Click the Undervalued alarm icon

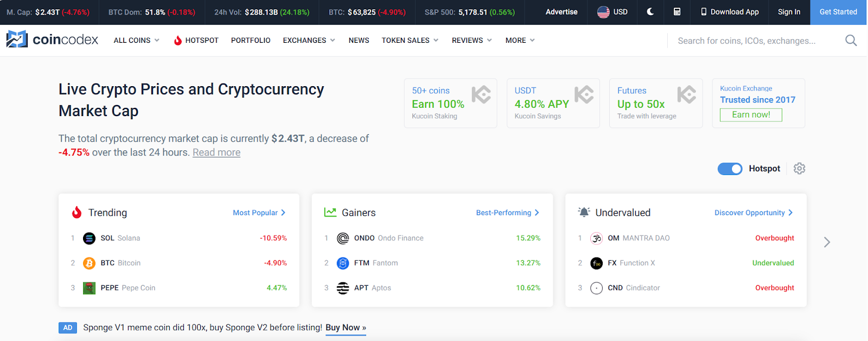point(584,213)
